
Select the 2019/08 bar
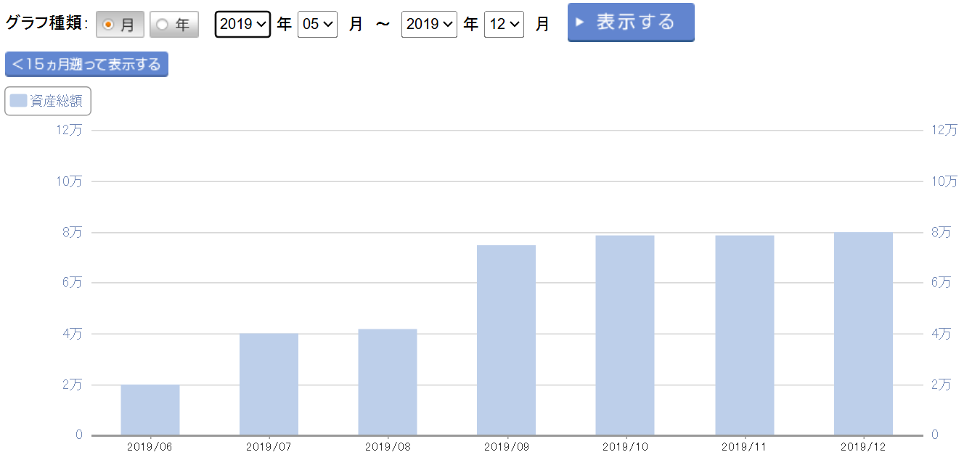tap(388, 382)
